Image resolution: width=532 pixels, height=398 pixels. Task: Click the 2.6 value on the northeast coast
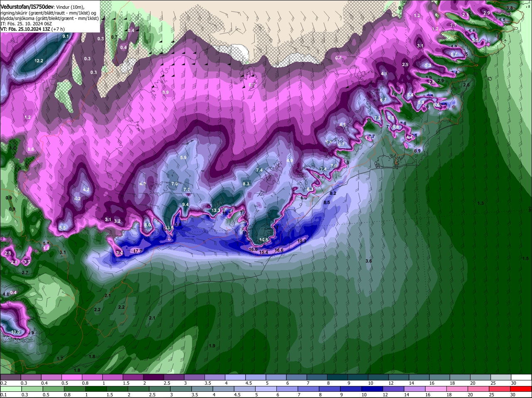point(466,85)
